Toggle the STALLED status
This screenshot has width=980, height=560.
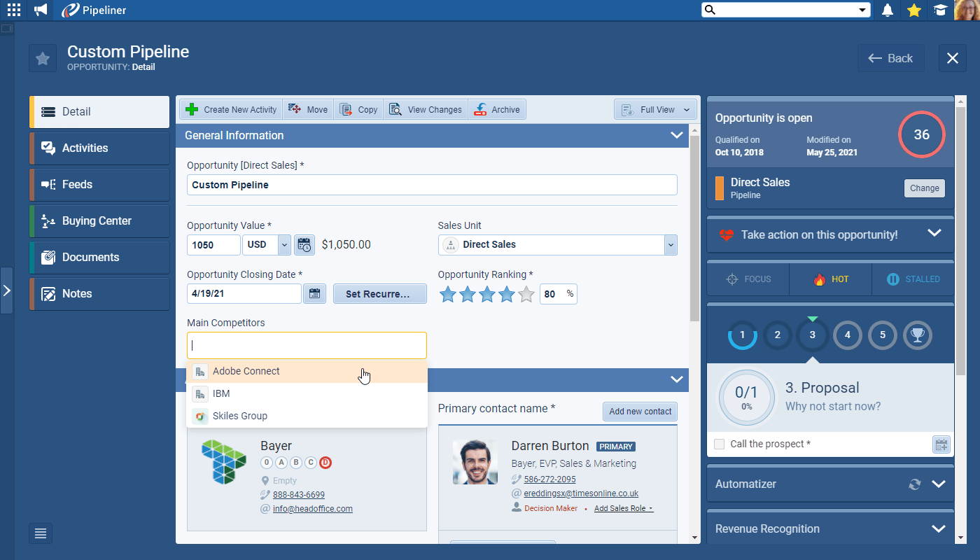click(x=913, y=279)
